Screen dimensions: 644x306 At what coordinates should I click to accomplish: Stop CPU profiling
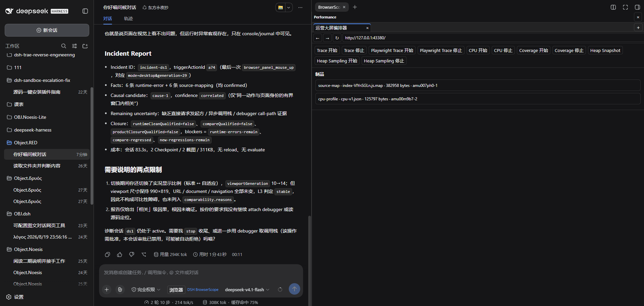[x=503, y=50]
